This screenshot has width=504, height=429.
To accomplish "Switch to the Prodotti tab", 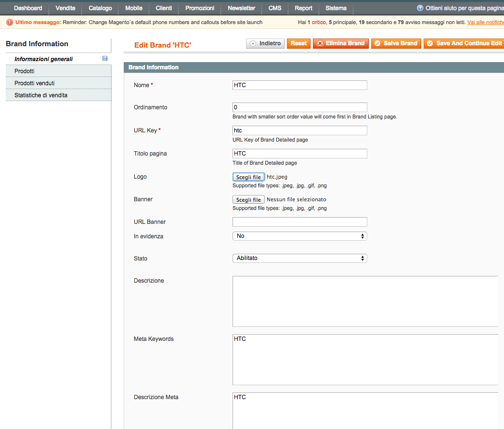I will click(x=59, y=71).
